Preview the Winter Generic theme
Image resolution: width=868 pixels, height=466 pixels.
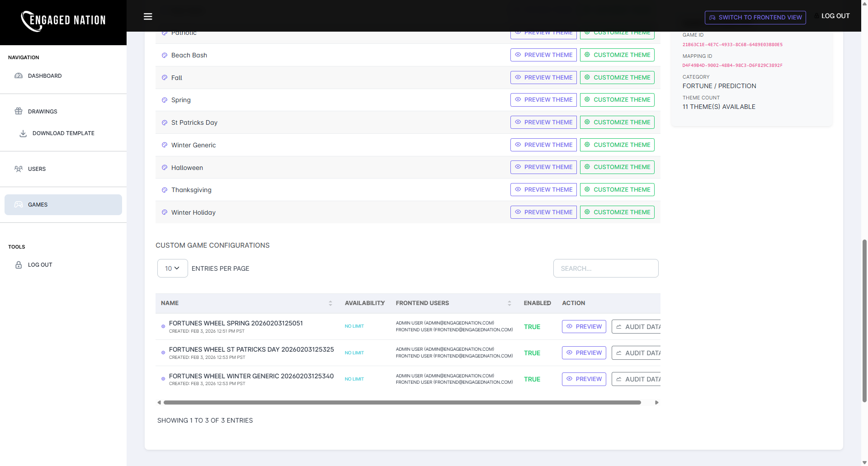[543, 145]
